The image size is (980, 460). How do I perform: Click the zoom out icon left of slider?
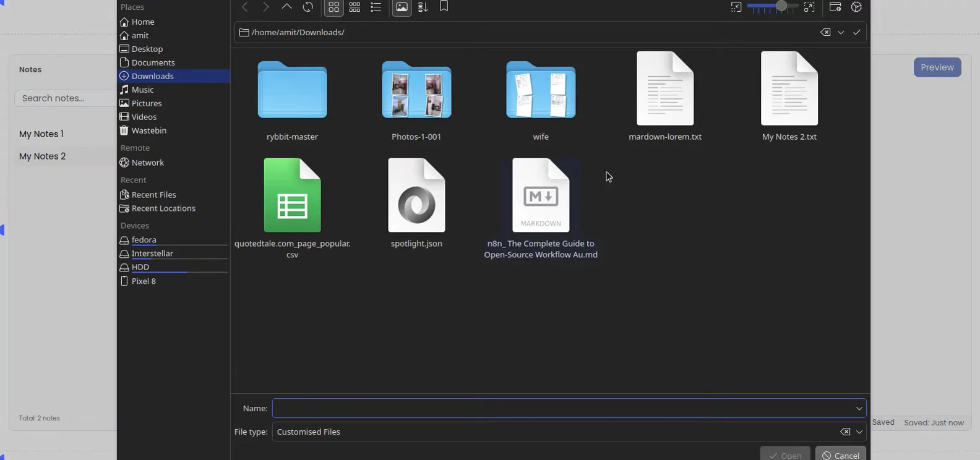[x=736, y=7]
